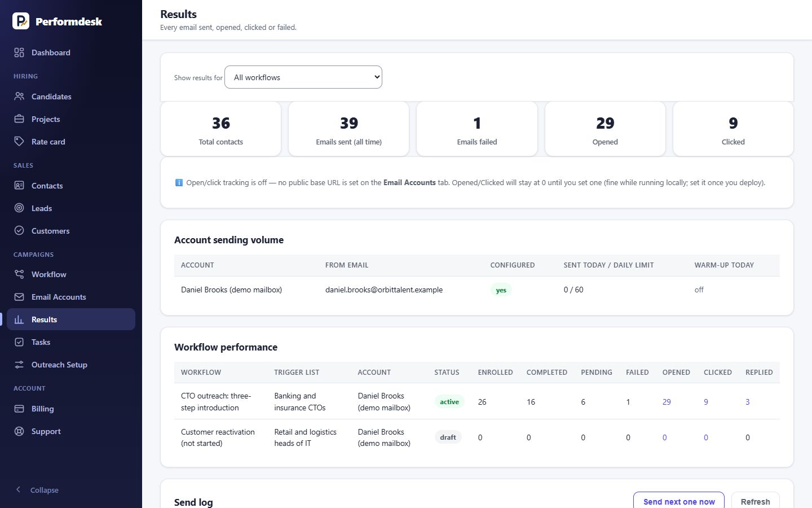812x508 pixels.
Task: Click the Tasks checkbox icon
Action: click(19, 342)
